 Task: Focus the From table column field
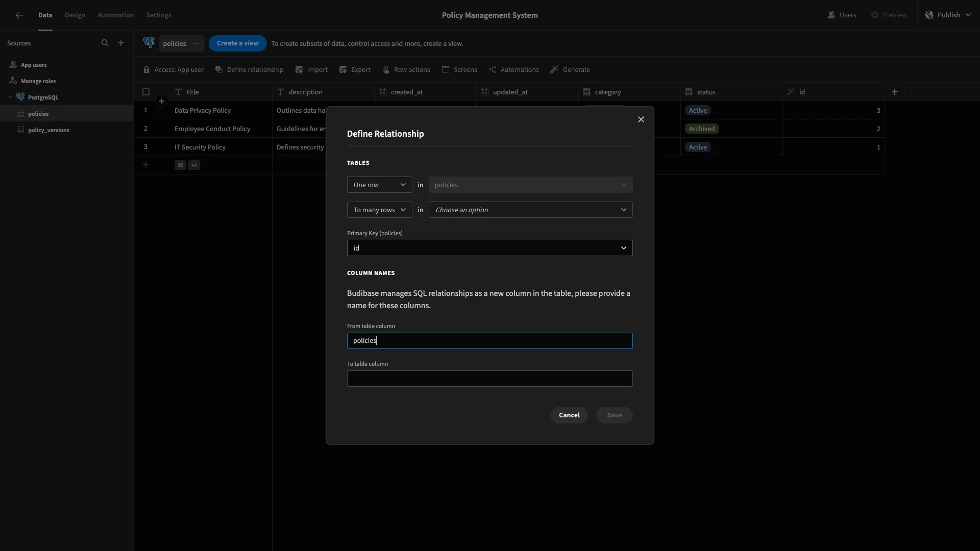(489, 341)
